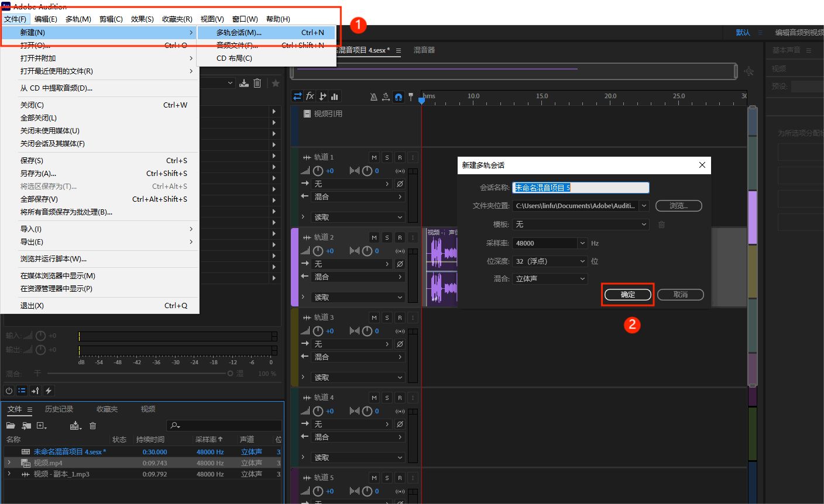Image resolution: width=824 pixels, height=504 pixels.
Task: Open input 无 dropdown on 轨道 3
Action: pos(352,344)
